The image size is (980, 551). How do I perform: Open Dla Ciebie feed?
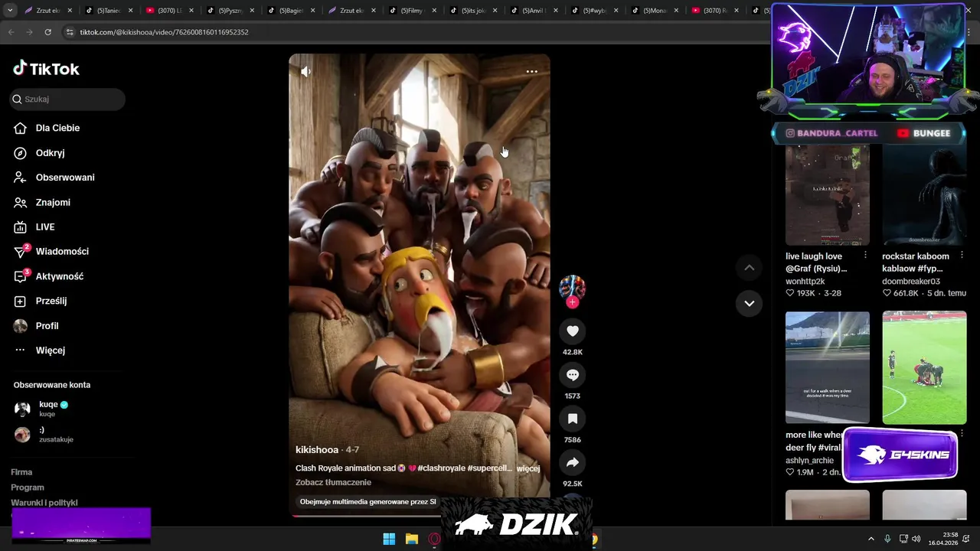pos(47,128)
